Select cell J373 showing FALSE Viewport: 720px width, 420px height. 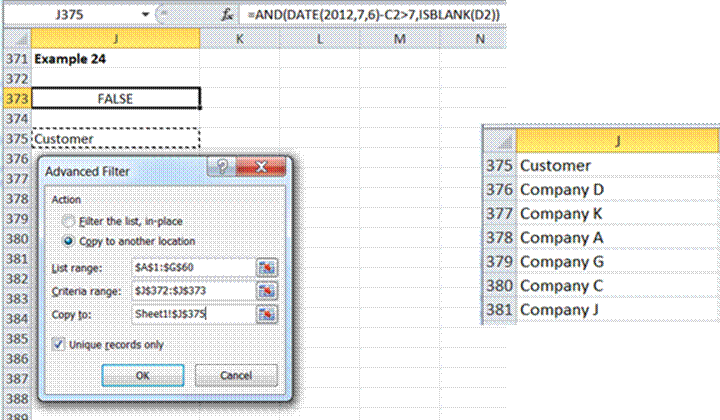(116, 99)
